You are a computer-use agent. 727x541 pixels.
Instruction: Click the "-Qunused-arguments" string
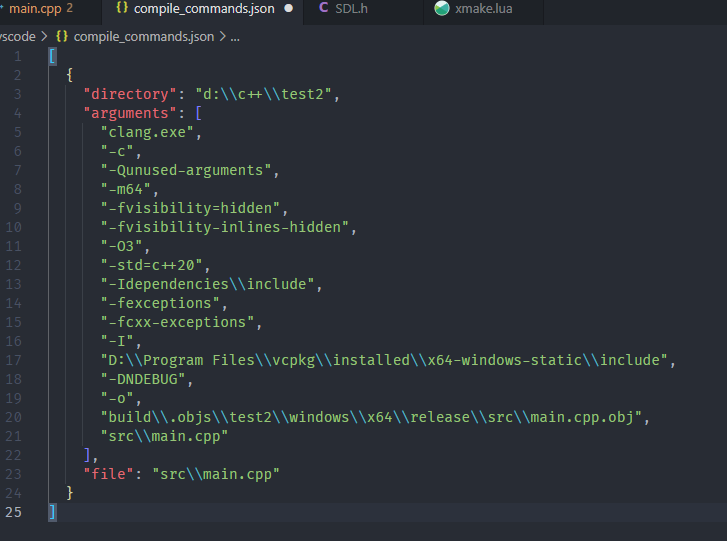pos(185,170)
